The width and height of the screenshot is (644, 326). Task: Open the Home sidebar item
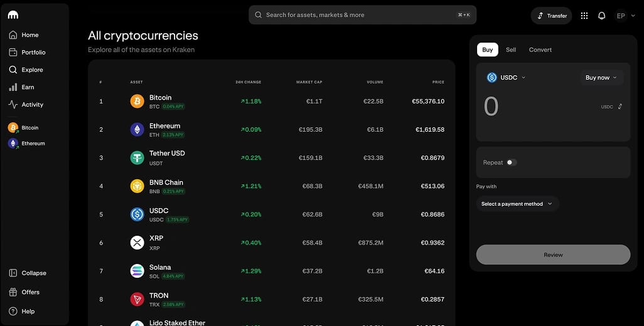[x=24, y=35]
